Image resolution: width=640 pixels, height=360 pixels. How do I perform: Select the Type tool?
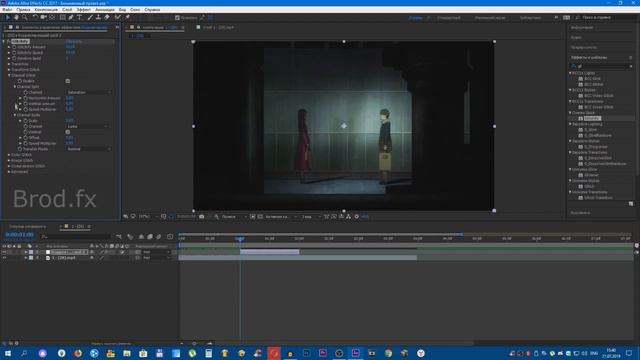(x=80, y=18)
